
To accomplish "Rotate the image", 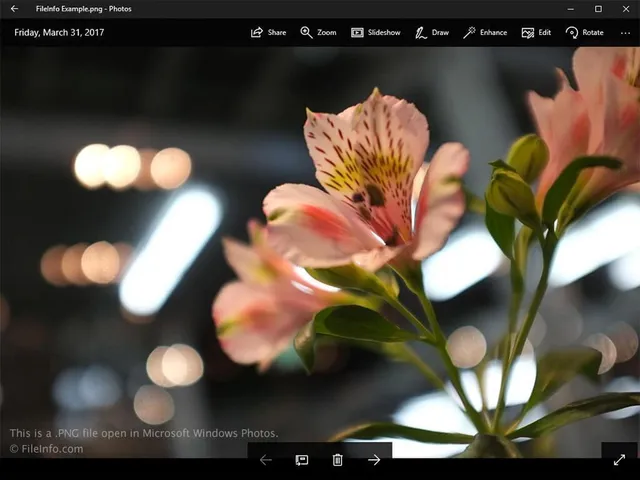I will pyautogui.click(x=584, y=32).
